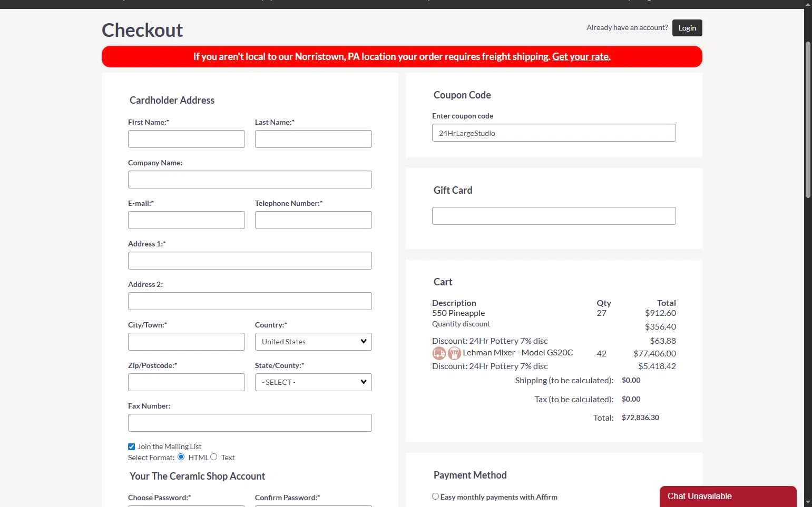812x507 pixels.
Task: Click the 550 Pineapple cart item text
Action: point(458,313)
